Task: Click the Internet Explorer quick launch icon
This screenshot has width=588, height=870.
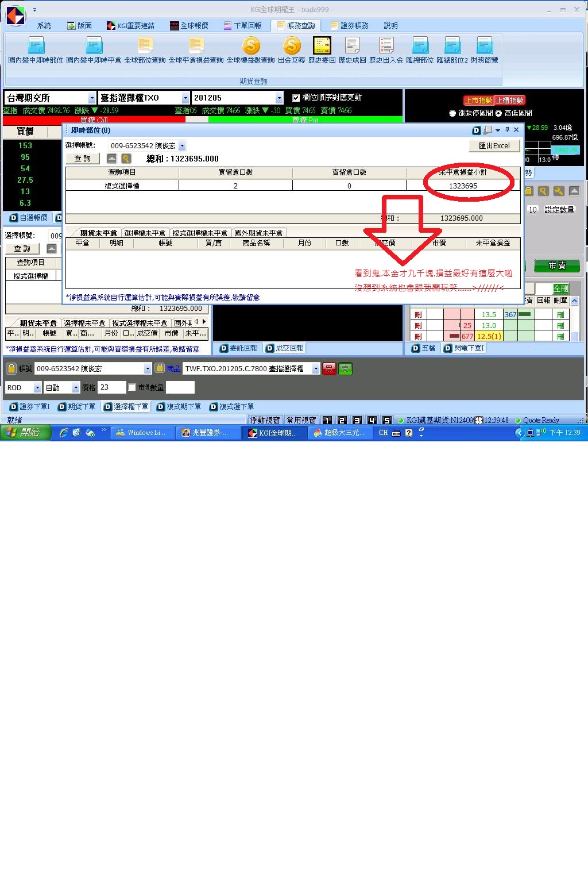Action: click(64, 433)
